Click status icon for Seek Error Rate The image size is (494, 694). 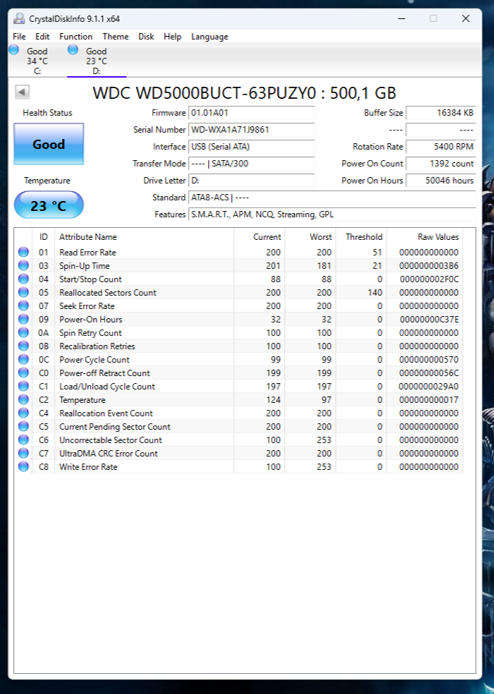click(x=23, y=305)
